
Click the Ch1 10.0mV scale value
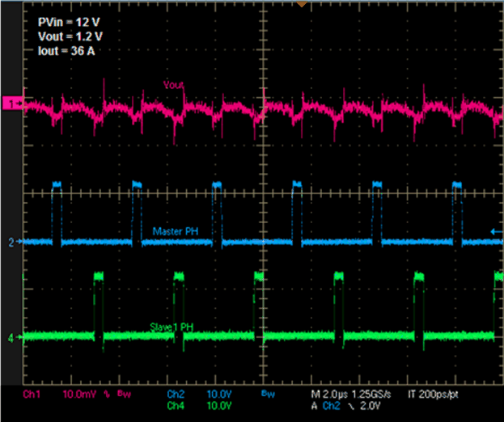pyautogui.click(x=79, y=394)
